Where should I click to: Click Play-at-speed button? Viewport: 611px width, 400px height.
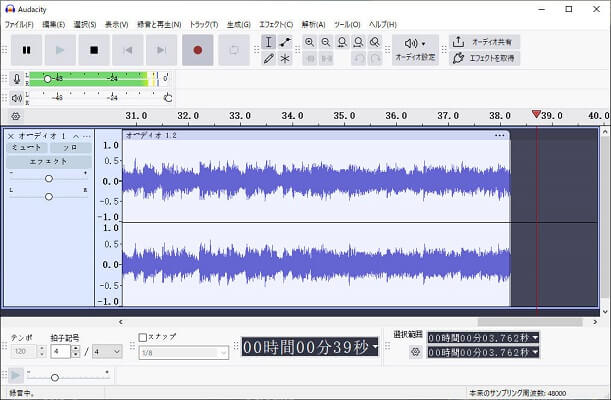click(16, 375)
